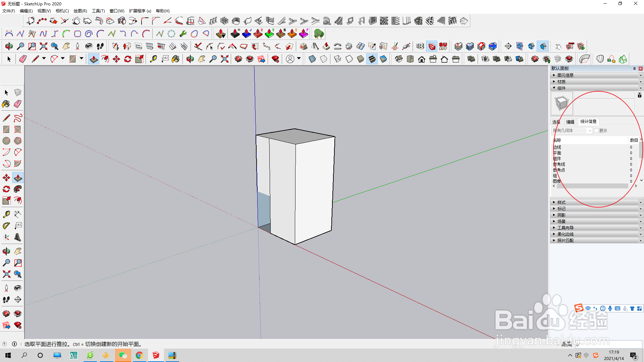Open Google Chrome from the taskbar
This screenshot has width=644, height=362.
(x=140, y=355)
